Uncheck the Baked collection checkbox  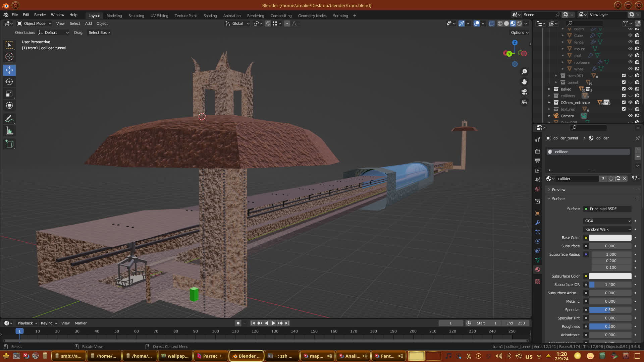(x=624, y=89)
